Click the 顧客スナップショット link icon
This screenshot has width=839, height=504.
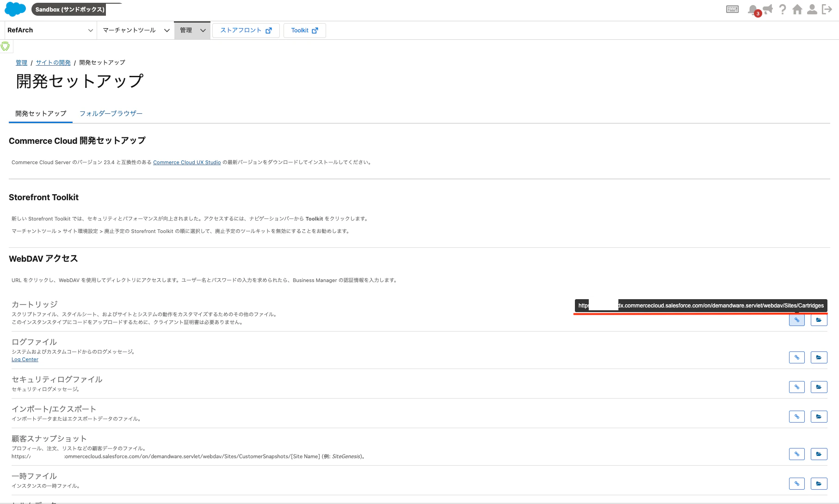tap(797, 454)
